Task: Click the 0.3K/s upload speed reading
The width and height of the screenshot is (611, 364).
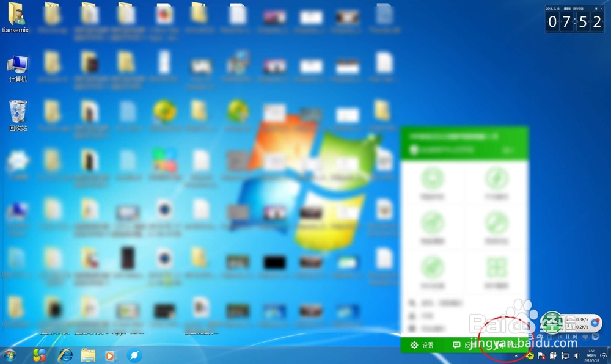Action: (582, 319)
